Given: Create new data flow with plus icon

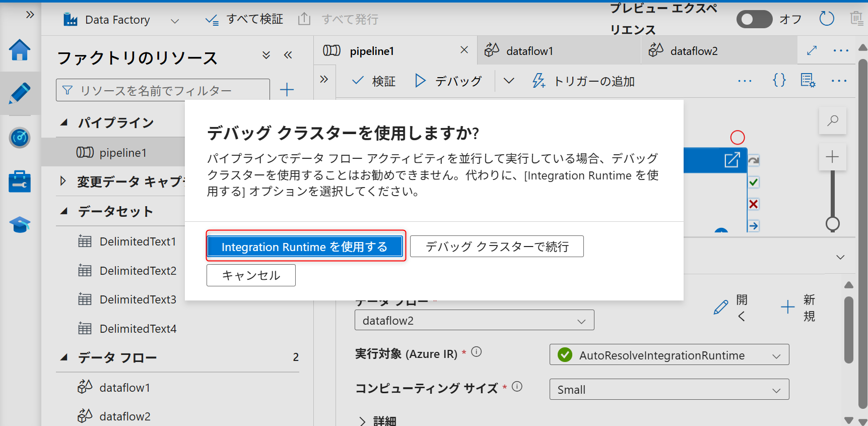Looking at the screenshot, I should (x=787, y=307).
